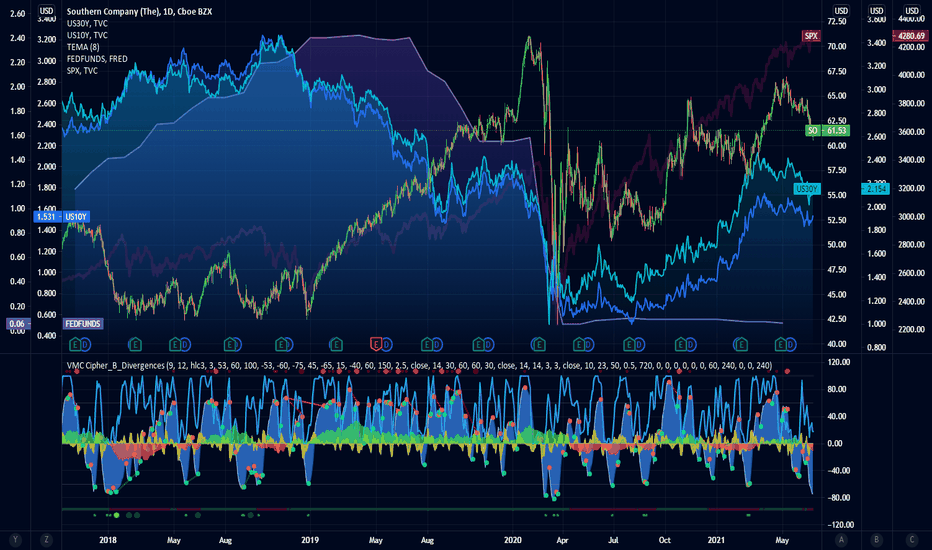Click the earnings marker near November 2017

point(75,344)
